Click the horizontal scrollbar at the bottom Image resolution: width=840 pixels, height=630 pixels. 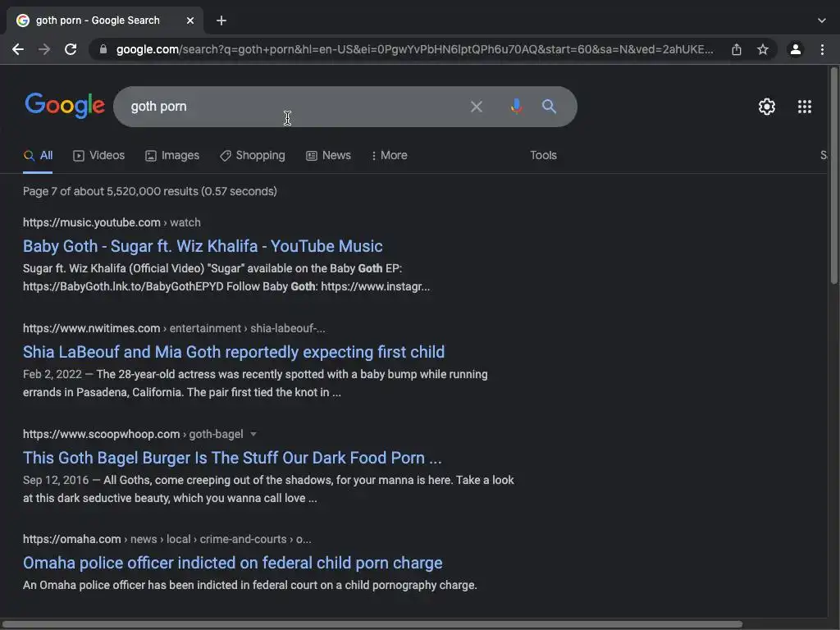[x=372, y=624]
